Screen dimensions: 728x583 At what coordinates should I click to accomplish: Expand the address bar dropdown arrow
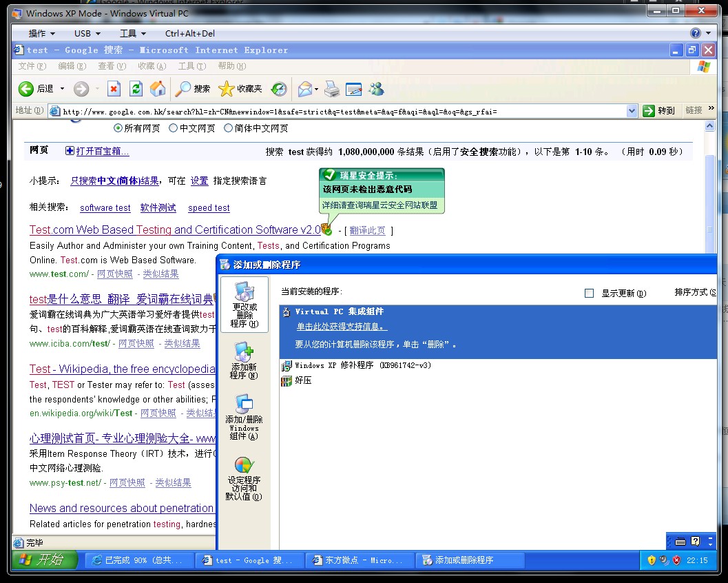pos(632,110)
